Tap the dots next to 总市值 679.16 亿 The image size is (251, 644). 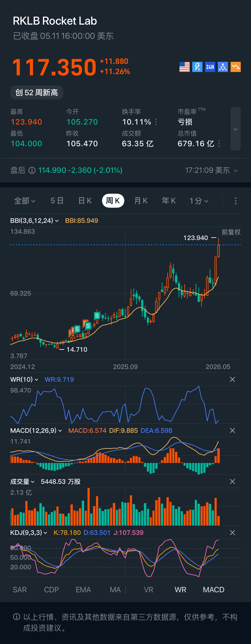(x=219, y=144)
